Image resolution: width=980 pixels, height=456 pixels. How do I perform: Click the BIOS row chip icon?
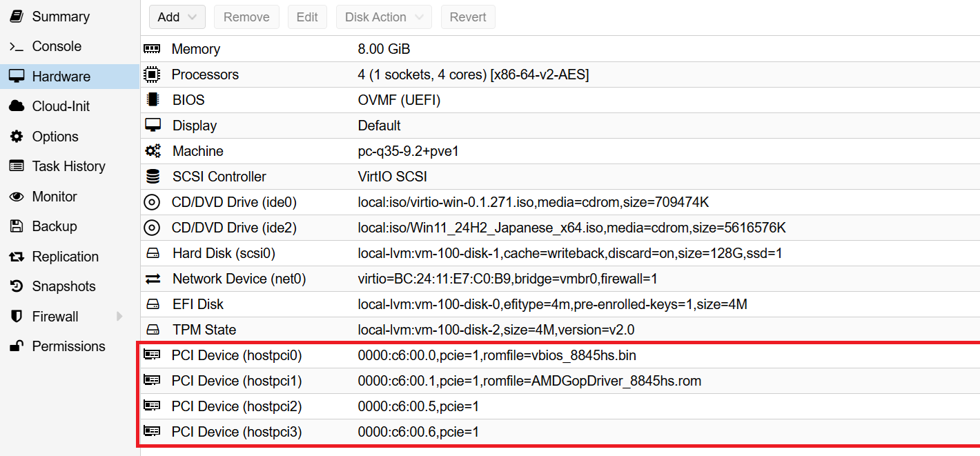(153, 100)
